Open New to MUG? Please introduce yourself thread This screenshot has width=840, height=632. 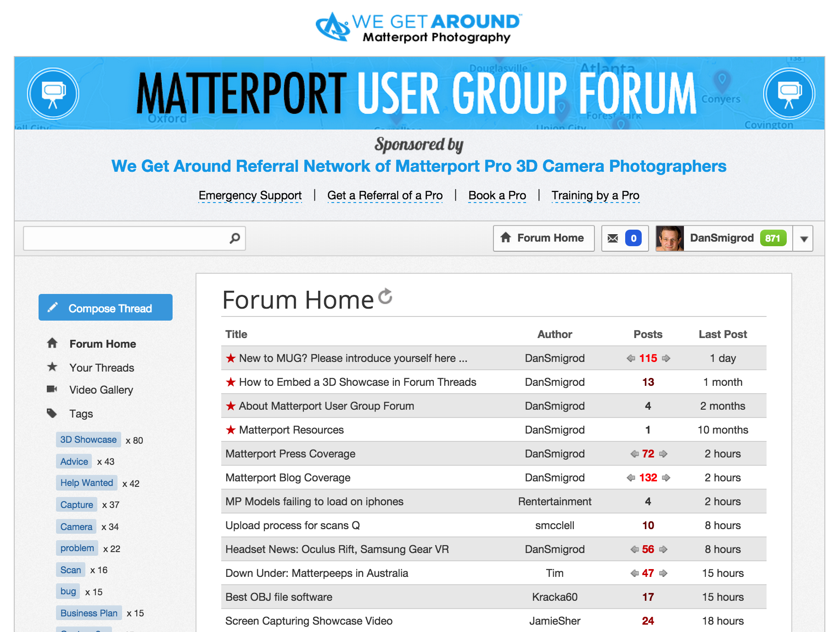tap(353, 358)
